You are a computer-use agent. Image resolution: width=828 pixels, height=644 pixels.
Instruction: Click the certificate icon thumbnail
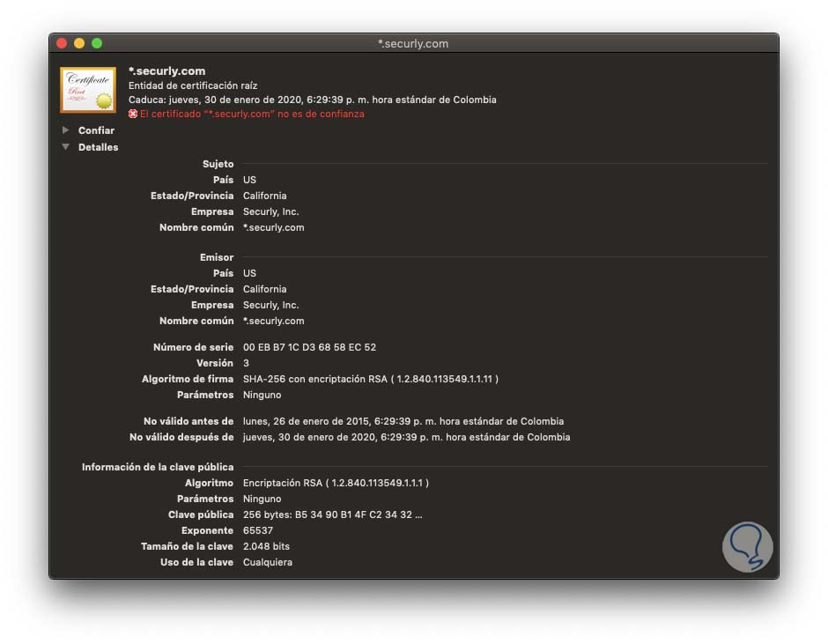point(88,89)
